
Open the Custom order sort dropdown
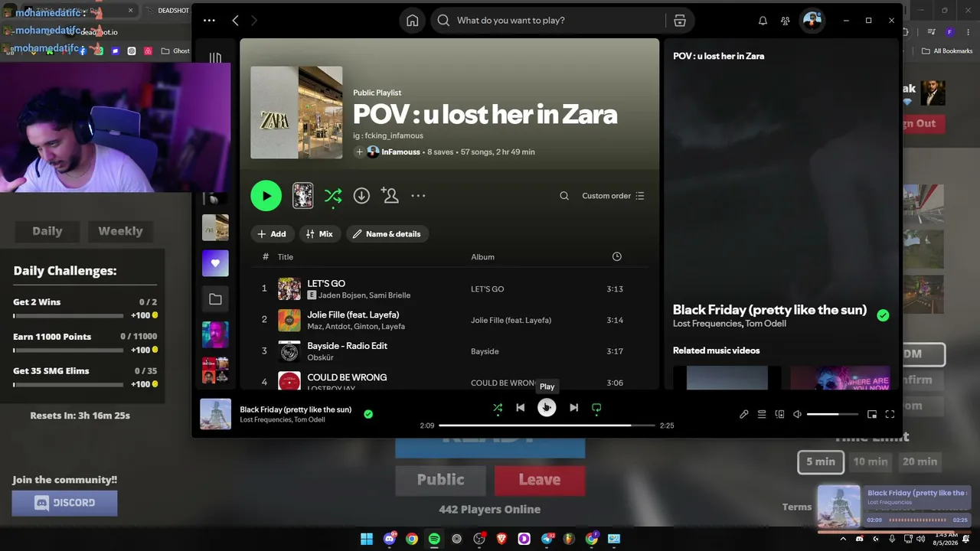tap(613, 196)
